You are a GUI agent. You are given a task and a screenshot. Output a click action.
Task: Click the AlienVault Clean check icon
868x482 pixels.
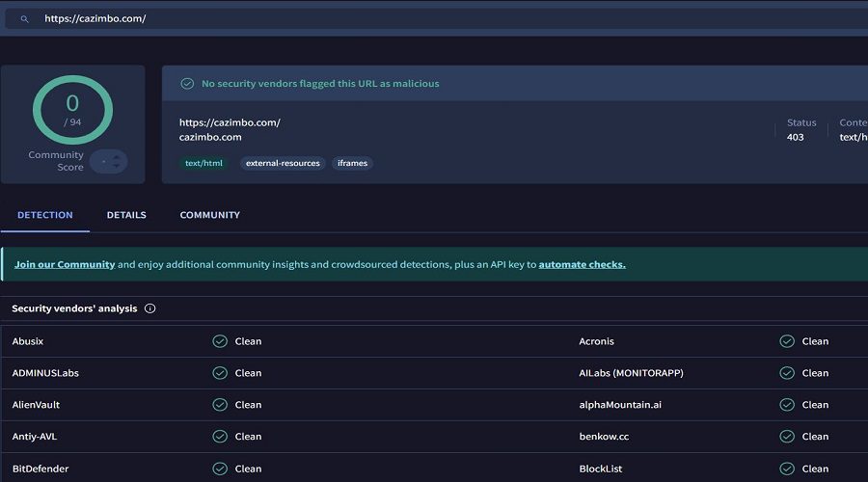[220, 405]
